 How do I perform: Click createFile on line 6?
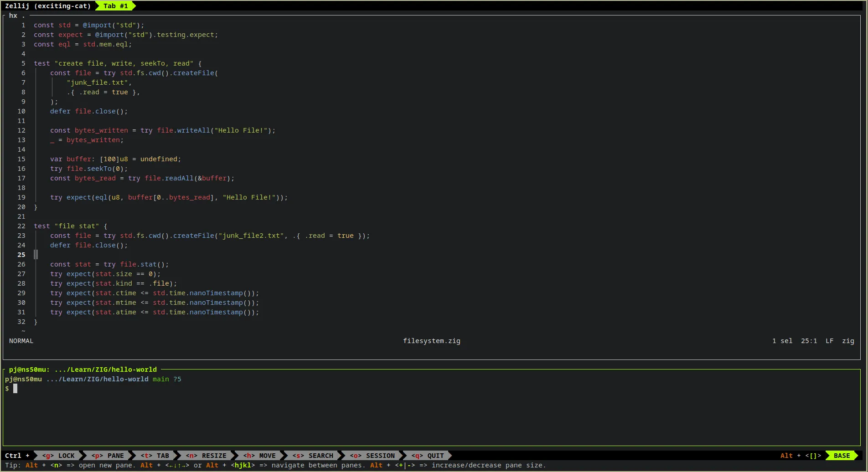pyautogui.click(x=194, y=73)
